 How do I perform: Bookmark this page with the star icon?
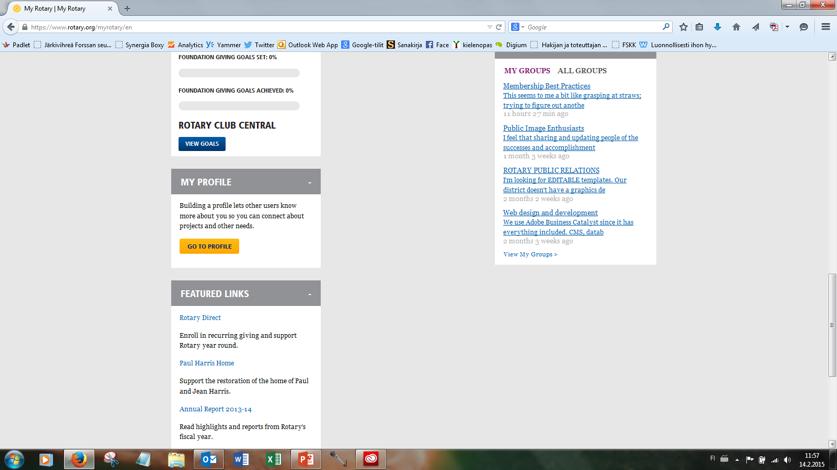click(x=683, y=27)
